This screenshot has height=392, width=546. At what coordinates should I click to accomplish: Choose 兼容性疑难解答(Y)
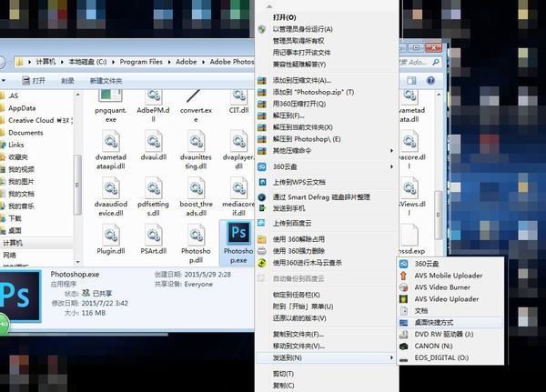[327, 65]
